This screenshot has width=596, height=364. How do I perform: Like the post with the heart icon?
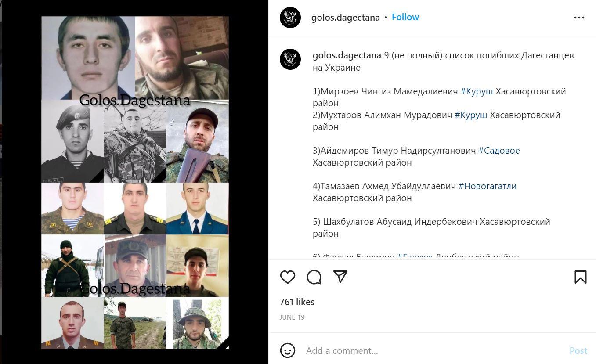tap(288, 277)
